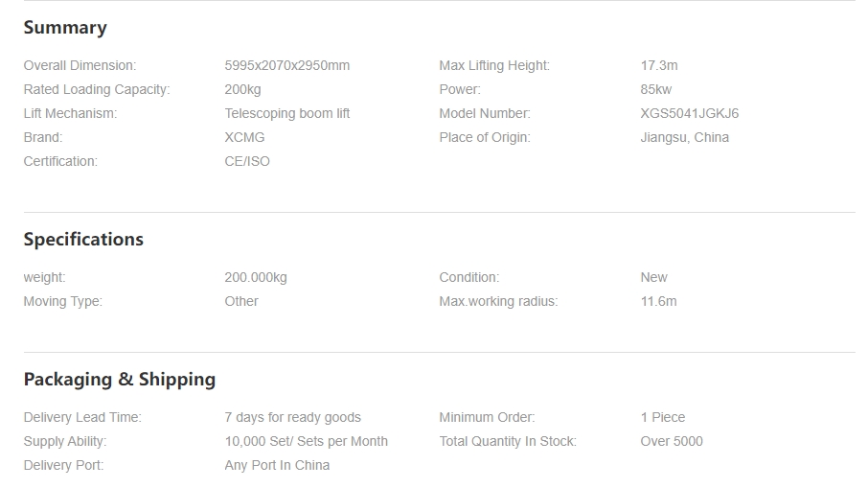Click the Specifications section heading
868x488 pixels.
83,240
